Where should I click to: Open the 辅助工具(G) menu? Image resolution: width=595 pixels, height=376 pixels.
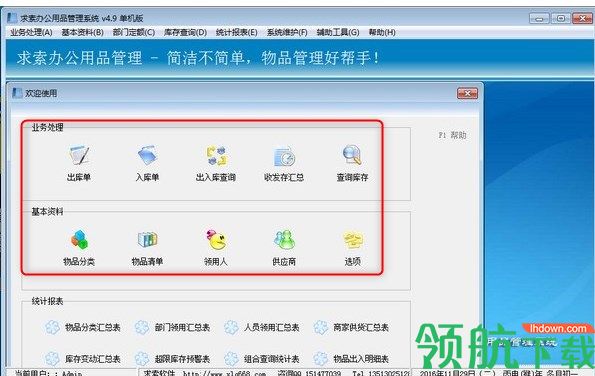338,33
